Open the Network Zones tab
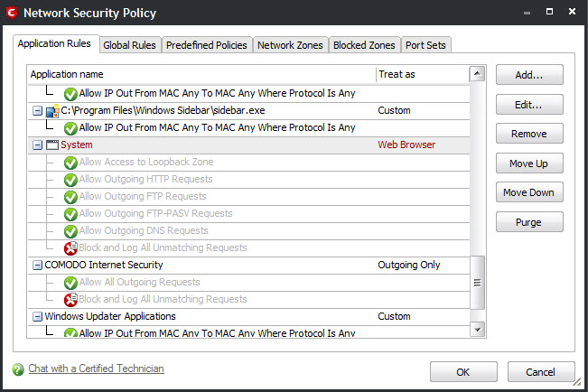Image resolution: width=588 pixels, height=392 pixels. [x=290, y=45]
